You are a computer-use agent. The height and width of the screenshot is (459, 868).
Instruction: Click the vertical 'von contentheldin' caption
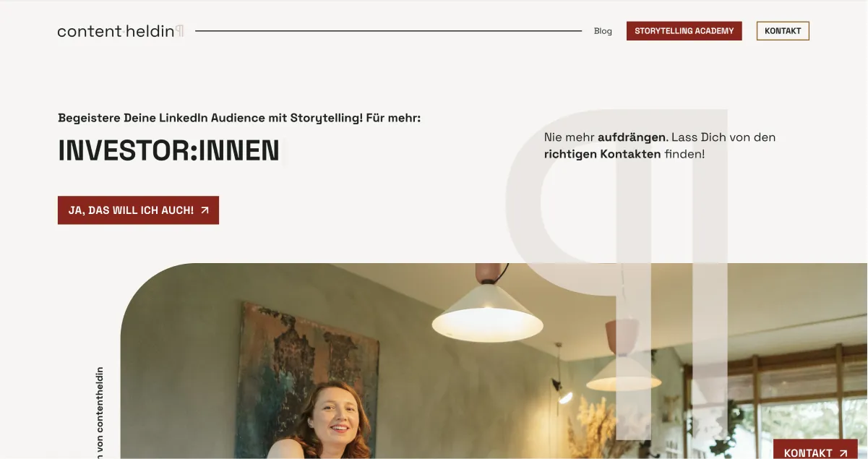coord(99,413)
